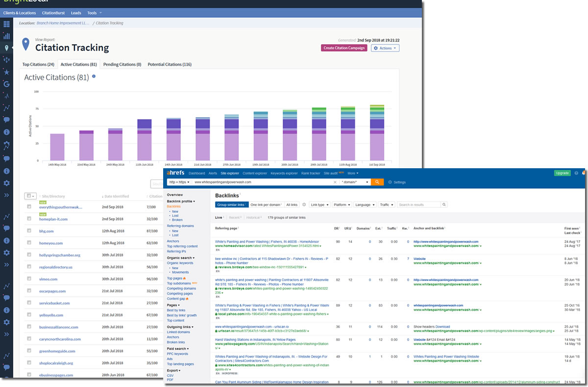The height and width of the screenshot is (387, 588).
Task: Click the ahrefs logo
Action: coord(175,173)
